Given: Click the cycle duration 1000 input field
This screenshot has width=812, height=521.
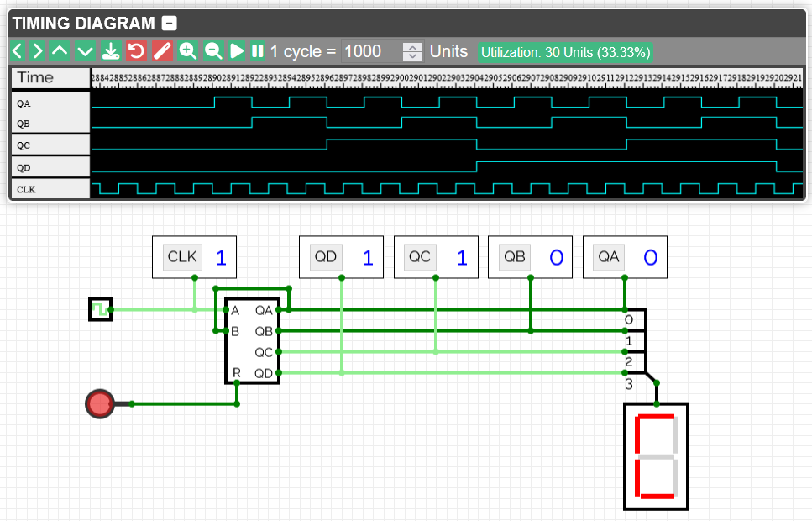Looking at the screenshot, I should pyautogui.click(x=363, y=51).
